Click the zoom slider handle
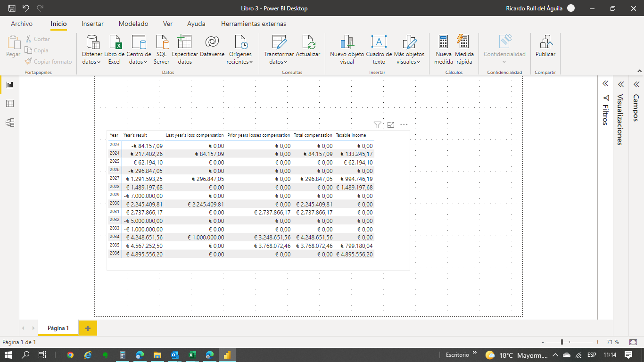Viewport: 644px width, 362px height. coord(562,342)
